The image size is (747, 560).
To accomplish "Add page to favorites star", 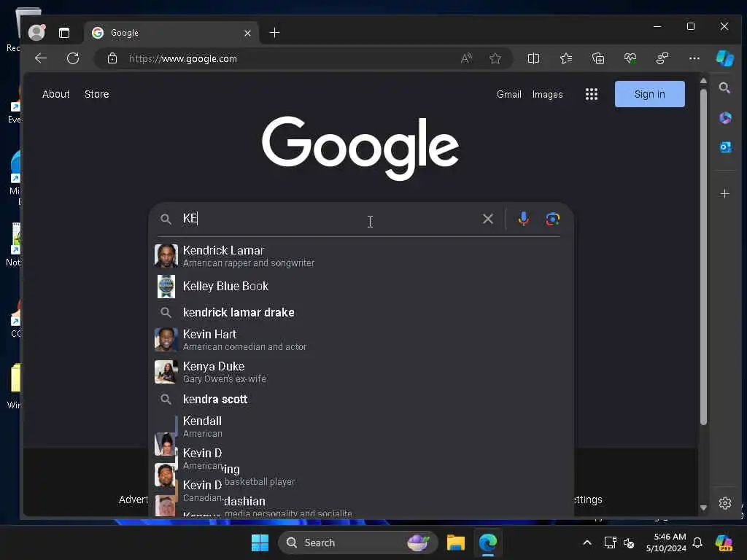I will (x=495, y=58).
